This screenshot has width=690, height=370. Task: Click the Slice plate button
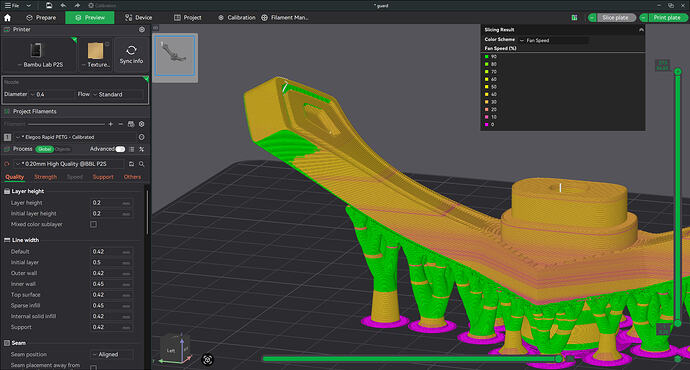[616, 18]
